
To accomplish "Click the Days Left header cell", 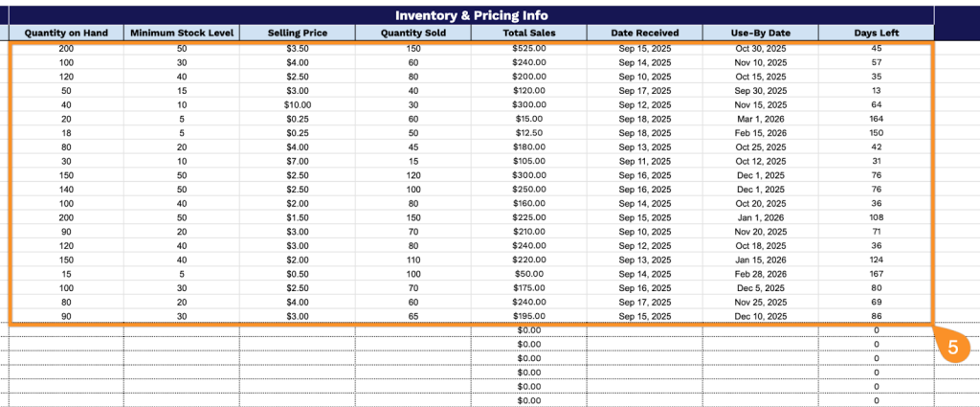I will [877, 33].
